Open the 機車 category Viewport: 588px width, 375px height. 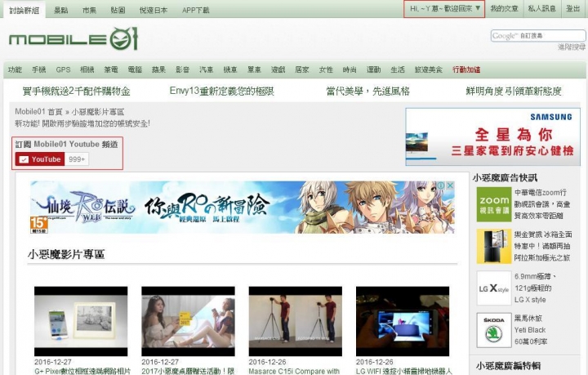pyautogui.click(x=230, y=69)
